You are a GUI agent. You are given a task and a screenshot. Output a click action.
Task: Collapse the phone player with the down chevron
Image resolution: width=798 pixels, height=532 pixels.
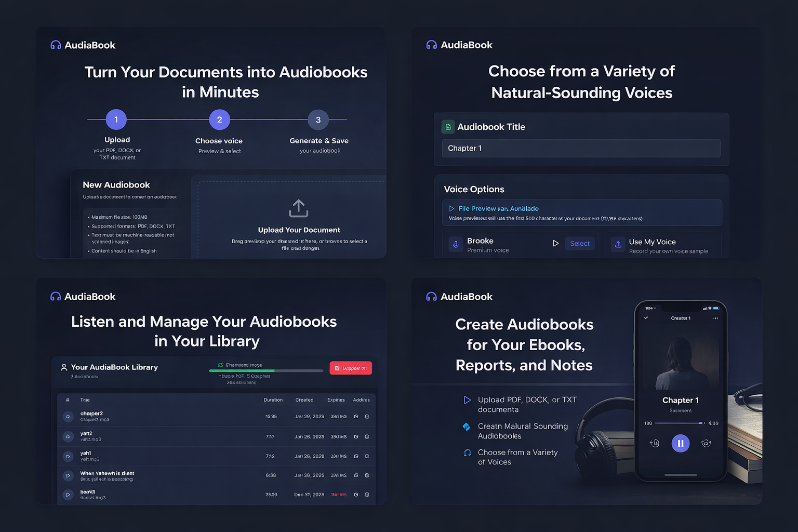coord(646,317)
